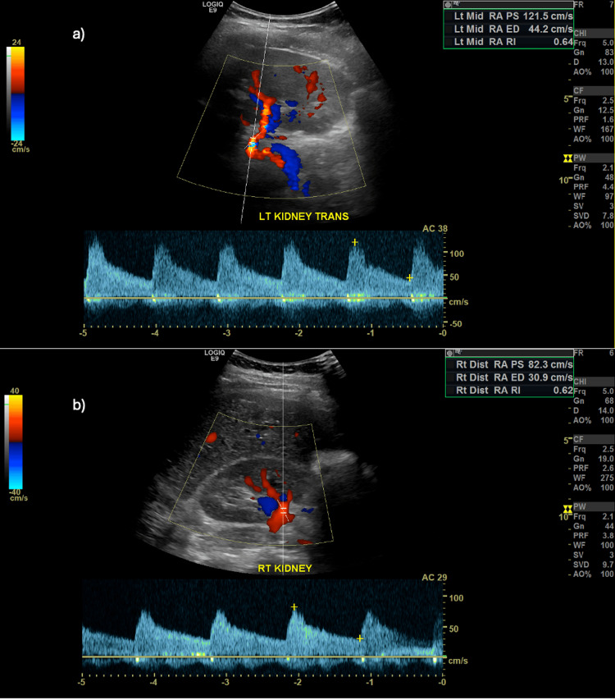Click the FR 6 frame rate readout
Image resolution: width=615 pixels, height=700 pixels.
pos(594,353)
